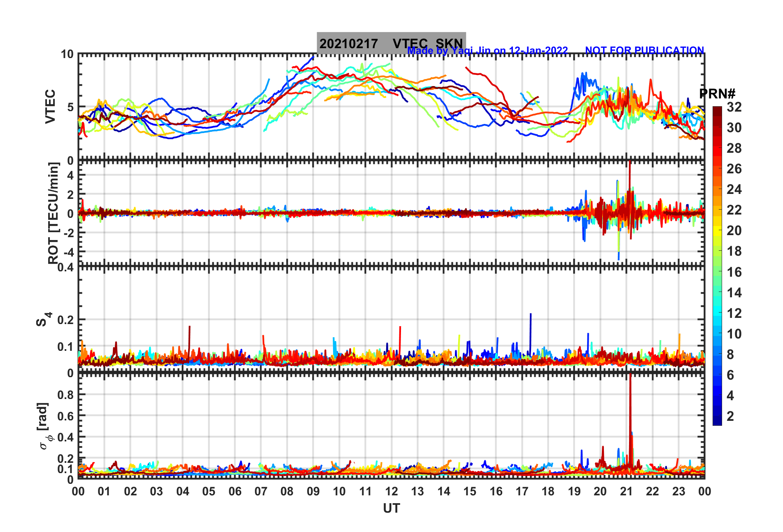Viewport: 783px width, 532px height.
Task: Click UT axis hour label '11'
Action: click(x=366, y=491)
